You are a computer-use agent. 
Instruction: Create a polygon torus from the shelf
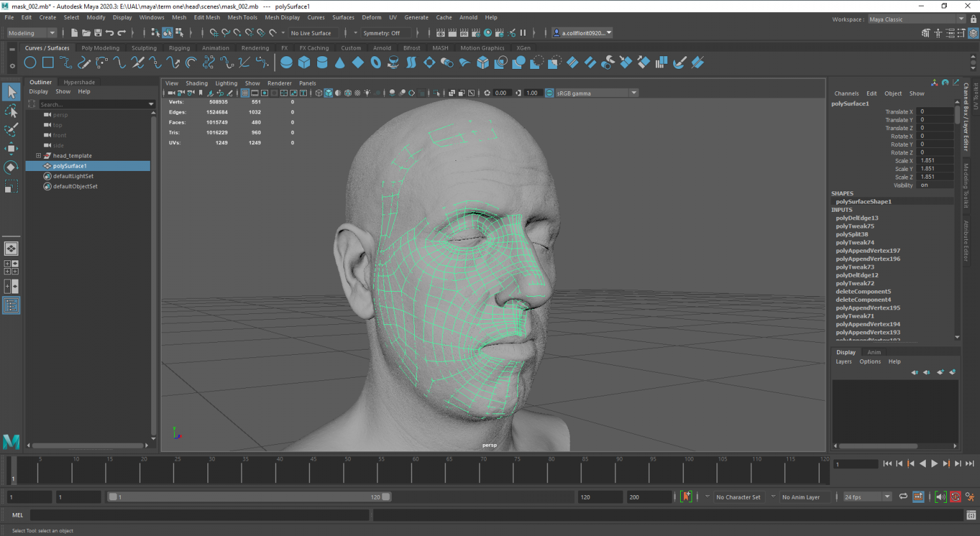(x=375, y=62)
